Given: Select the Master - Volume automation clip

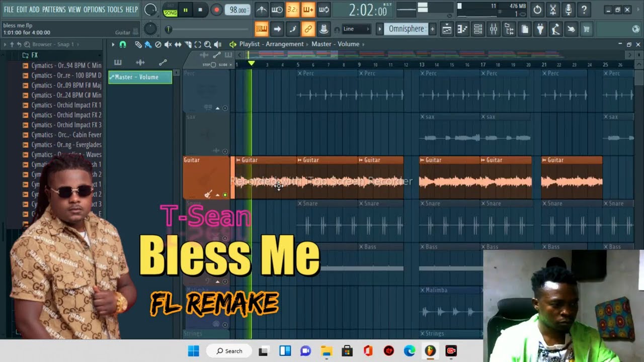Looking at the screenshot, I should (140, 77).
